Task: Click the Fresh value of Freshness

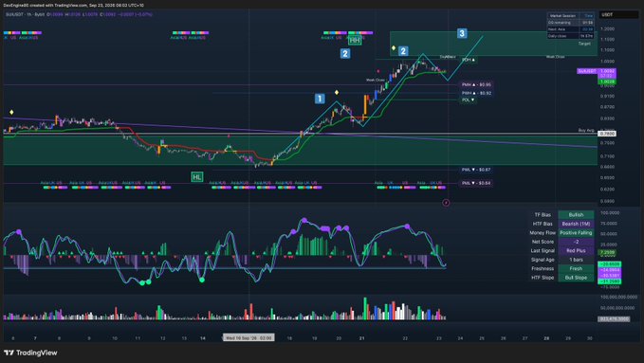Action: coord(576,268)
